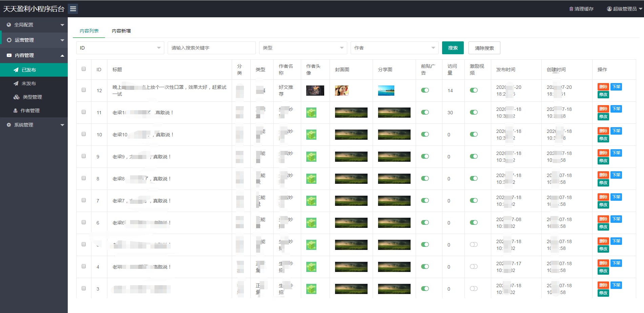Switch to the 内容新增 tab
644x313 pixels.
click(121, 31)
